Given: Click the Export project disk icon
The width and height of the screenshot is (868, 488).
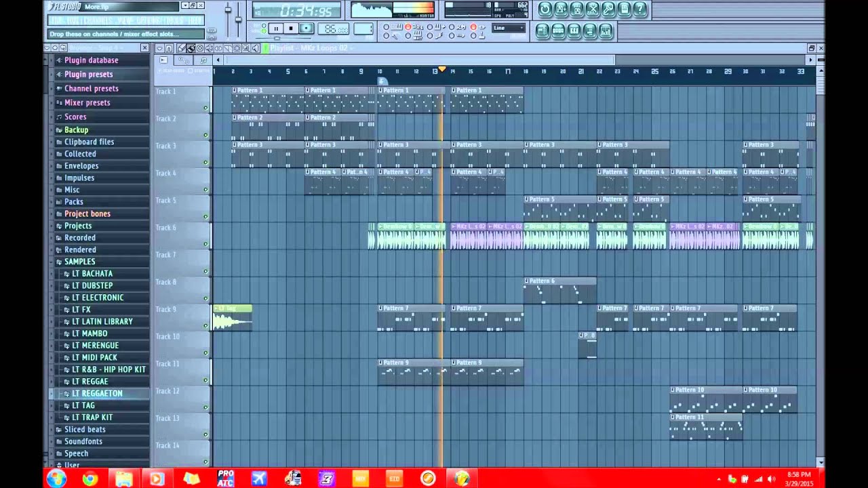Looking at the screenshot, I should pyautogui.click(x=577, y=9).
